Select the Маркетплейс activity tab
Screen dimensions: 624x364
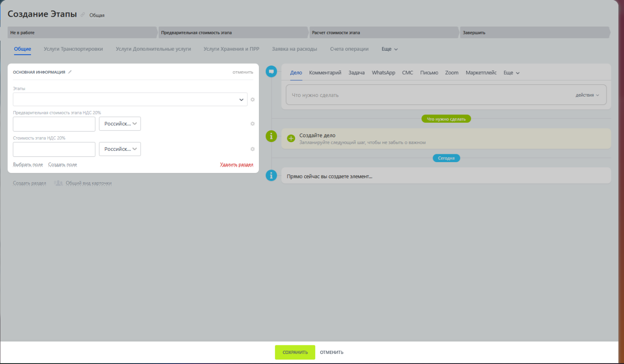pyautogui.click(x=481, y=73)
